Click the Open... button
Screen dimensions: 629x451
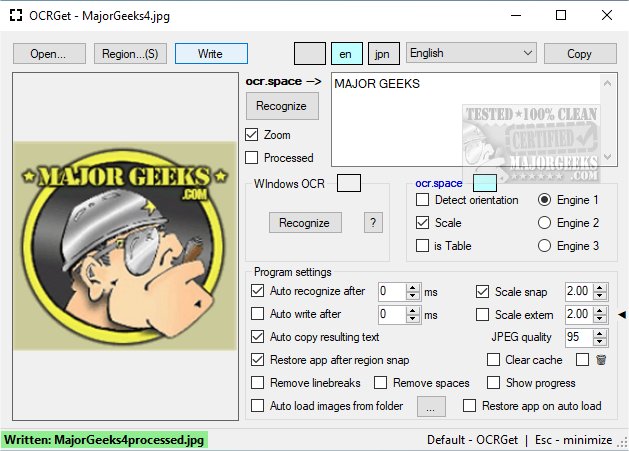[49, 54]
